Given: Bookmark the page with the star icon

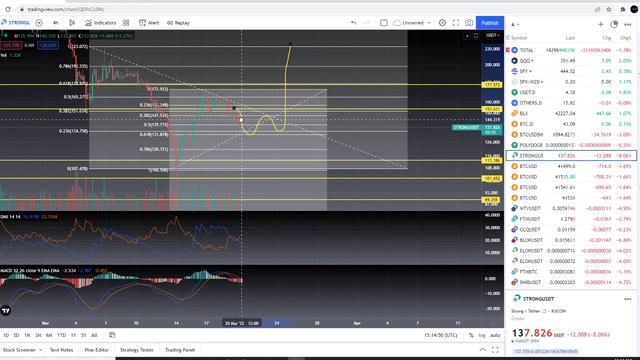Looking at the screenshot, I should (609, 9).
